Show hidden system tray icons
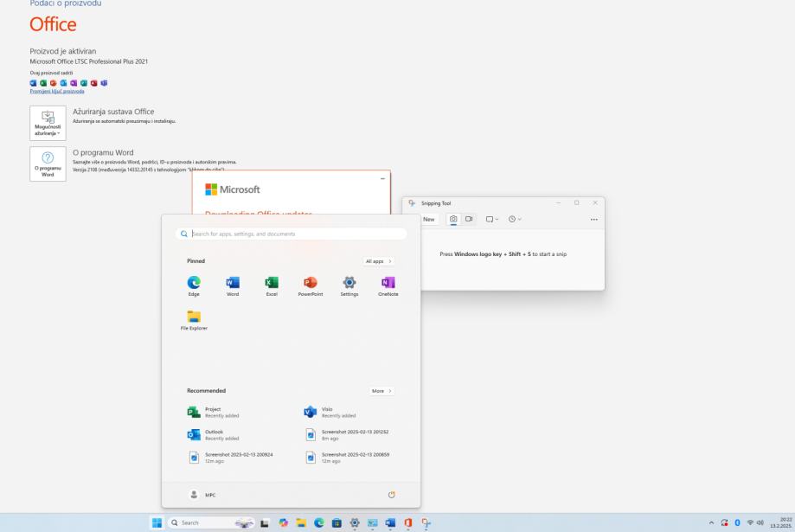 click(711, 522)
